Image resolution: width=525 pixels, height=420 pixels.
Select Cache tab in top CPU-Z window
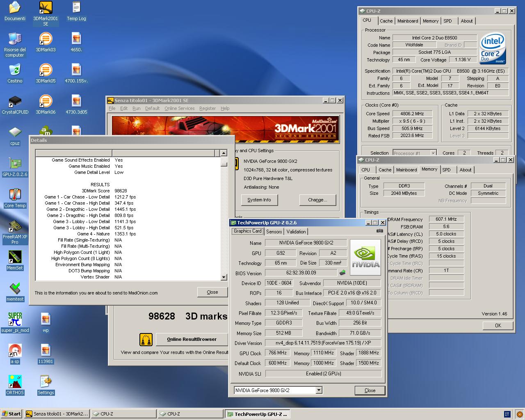[386, 21]
